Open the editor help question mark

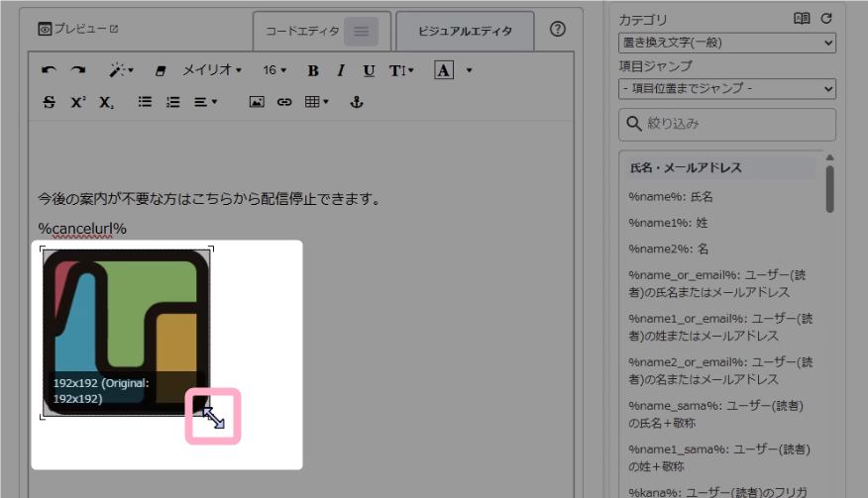click(558, 29)
